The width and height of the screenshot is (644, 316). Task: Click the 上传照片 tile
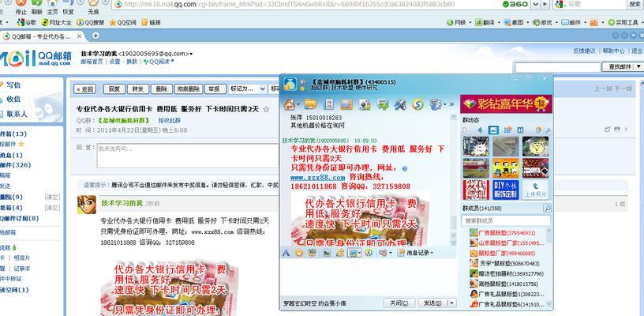pos(535,190)
